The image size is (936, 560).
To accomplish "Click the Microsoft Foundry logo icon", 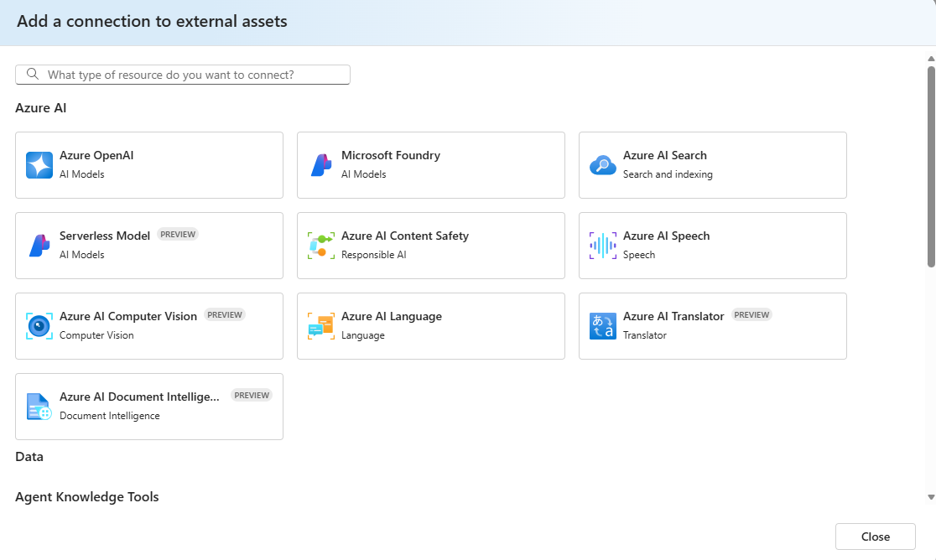I will (321, 165).
